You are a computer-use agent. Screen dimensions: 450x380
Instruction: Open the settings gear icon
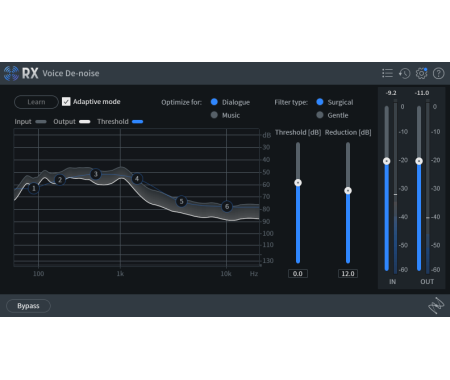422,73
